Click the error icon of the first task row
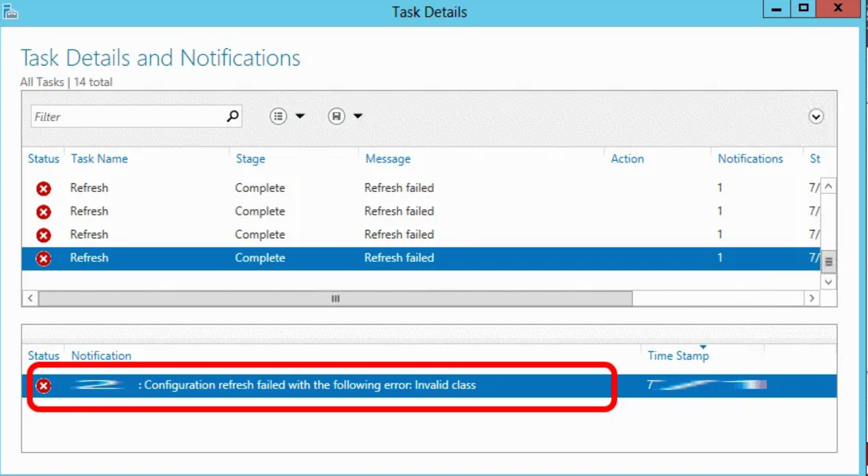 tap(43, 189)
